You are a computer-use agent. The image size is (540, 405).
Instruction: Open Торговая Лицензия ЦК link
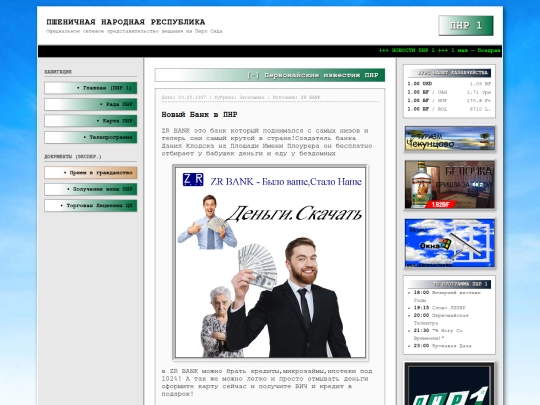pos(91,206)
